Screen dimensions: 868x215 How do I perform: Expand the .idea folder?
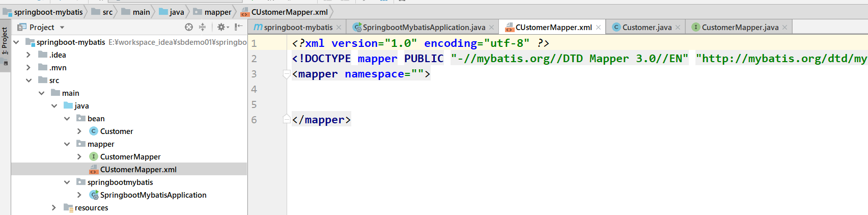tap(29, 55)
